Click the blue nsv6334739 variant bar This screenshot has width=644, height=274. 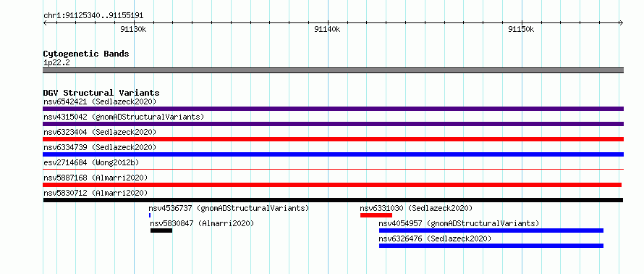pyautogui.click(x=333, y=154)
